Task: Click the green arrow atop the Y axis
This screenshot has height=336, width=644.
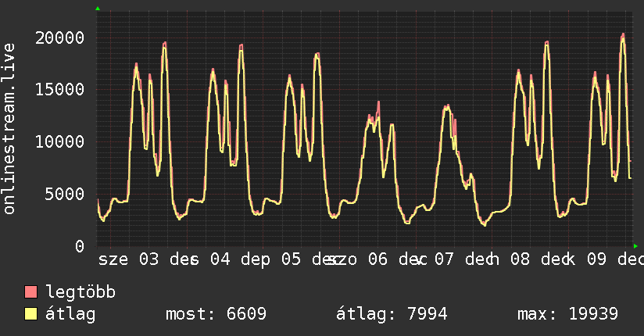Action: pyautogui.click(x=98, y=9)
